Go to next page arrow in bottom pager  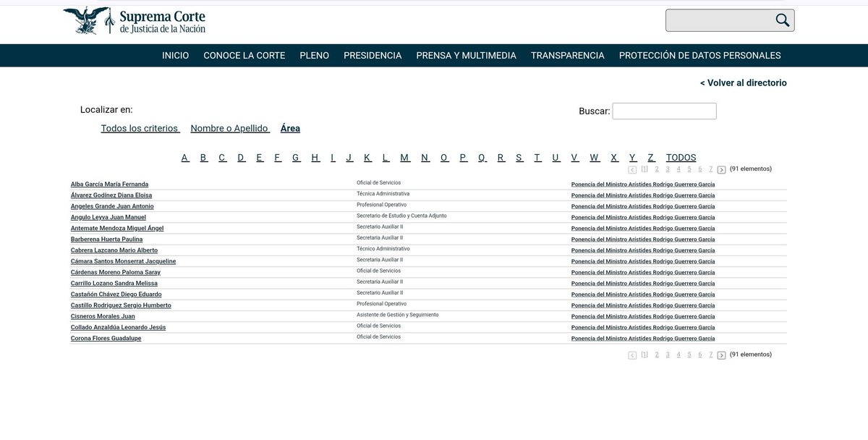(x=721, y=355)
